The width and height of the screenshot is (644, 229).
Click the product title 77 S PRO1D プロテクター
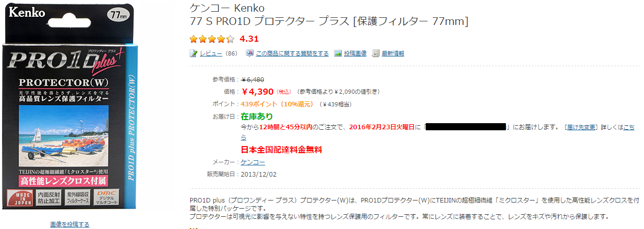(328, 21)
